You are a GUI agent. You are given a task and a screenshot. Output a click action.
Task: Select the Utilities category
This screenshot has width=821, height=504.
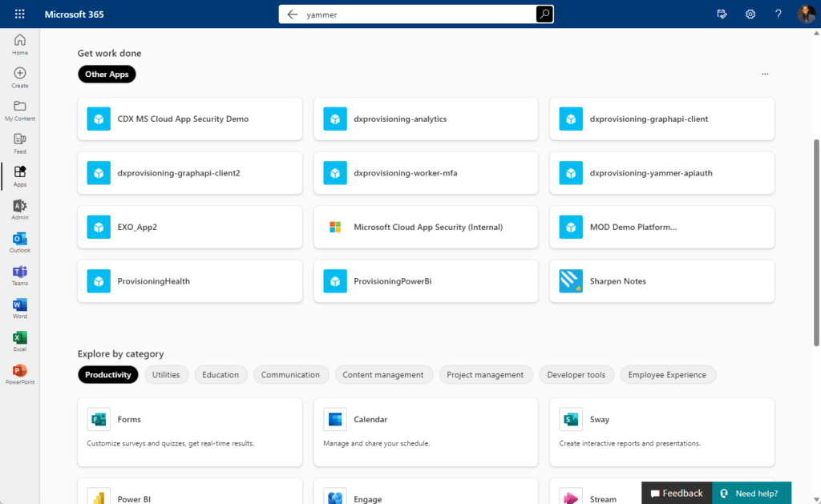(x=166, y=375)
